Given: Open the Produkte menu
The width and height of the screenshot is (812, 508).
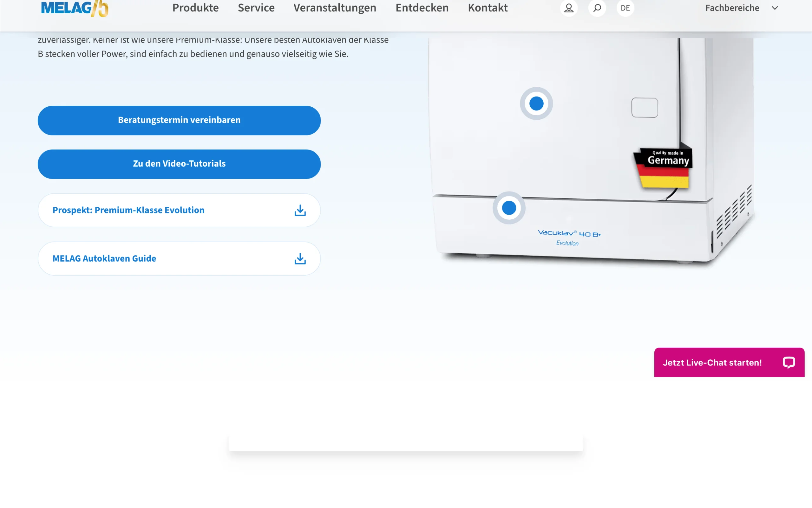Looking at the screenshot, I should 196,8.
